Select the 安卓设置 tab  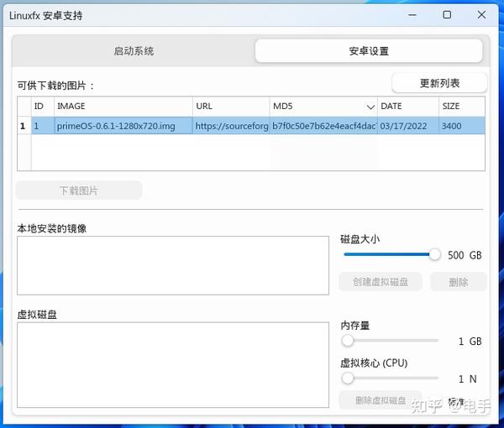click(369, 51)
